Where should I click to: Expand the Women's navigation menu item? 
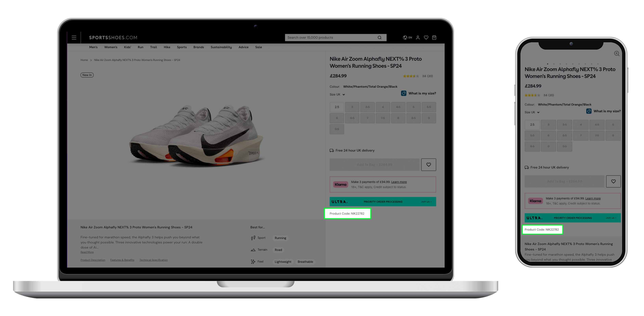tap(111, 47)
